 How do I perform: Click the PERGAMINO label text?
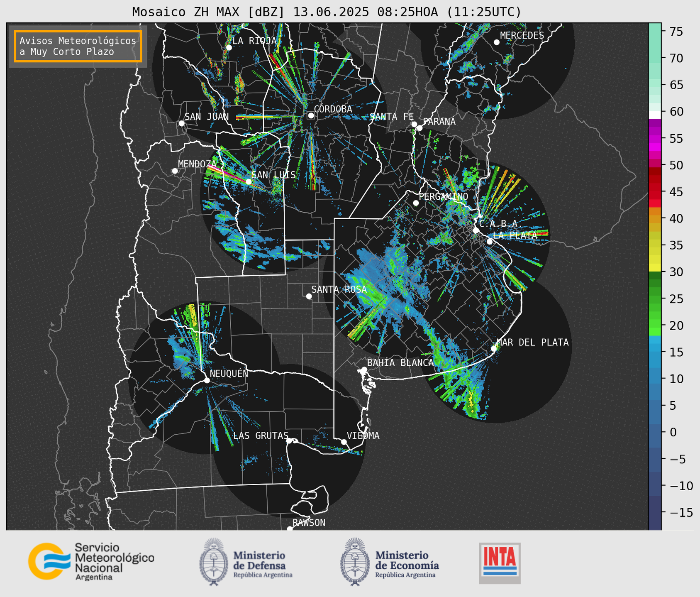pyautogui.click(x=444, y=196)
